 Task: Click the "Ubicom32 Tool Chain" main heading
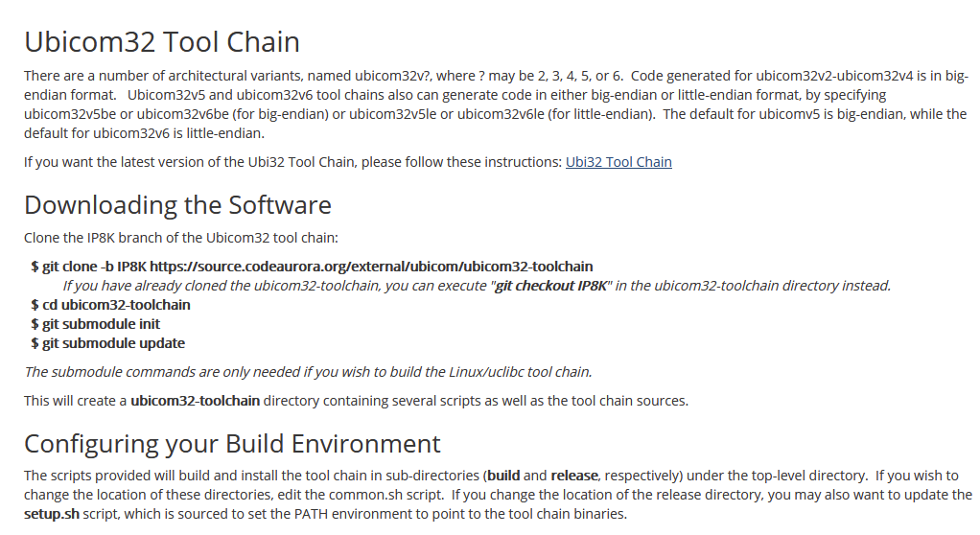click(x=161, y=42)
